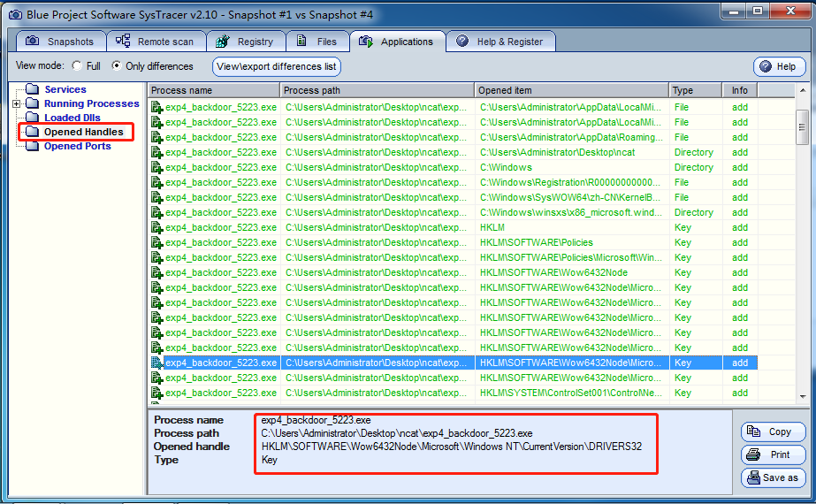Expand the Running Processes node
This screenshot has height=504, width=816.
[16, 103]
